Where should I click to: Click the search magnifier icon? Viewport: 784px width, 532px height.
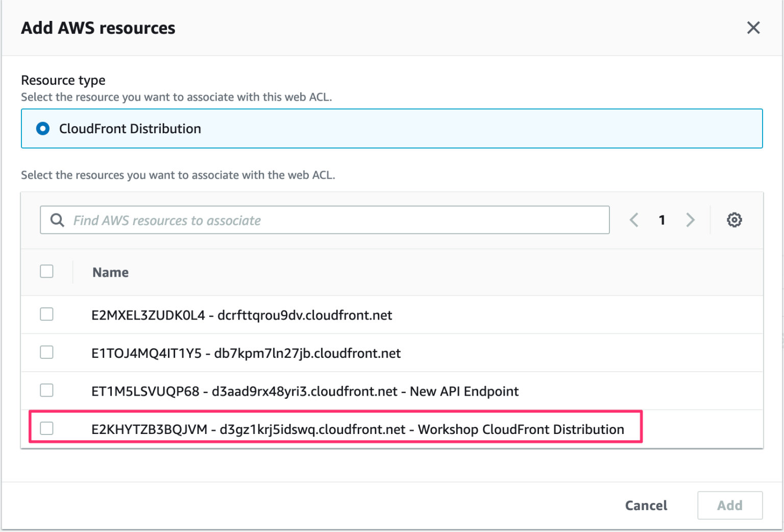57,220
